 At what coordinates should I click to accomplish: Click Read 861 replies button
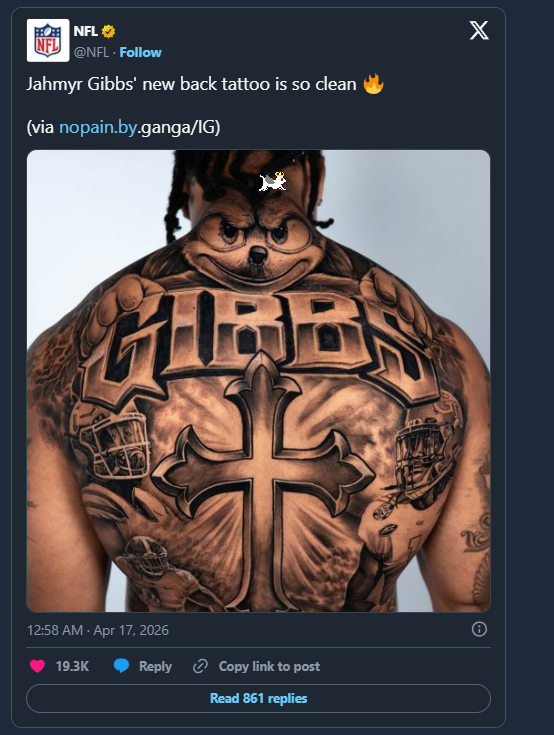[258, 698]
